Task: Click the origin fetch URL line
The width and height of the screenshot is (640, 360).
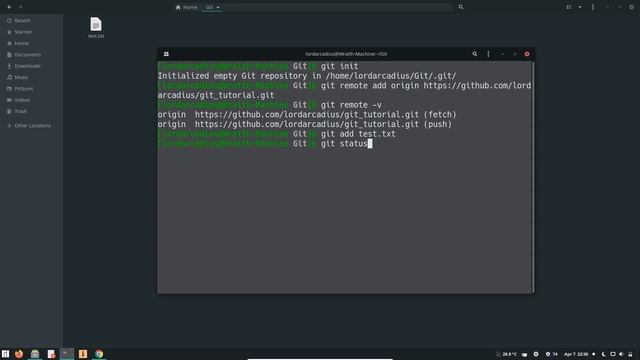Action: (x=307, y=115)
